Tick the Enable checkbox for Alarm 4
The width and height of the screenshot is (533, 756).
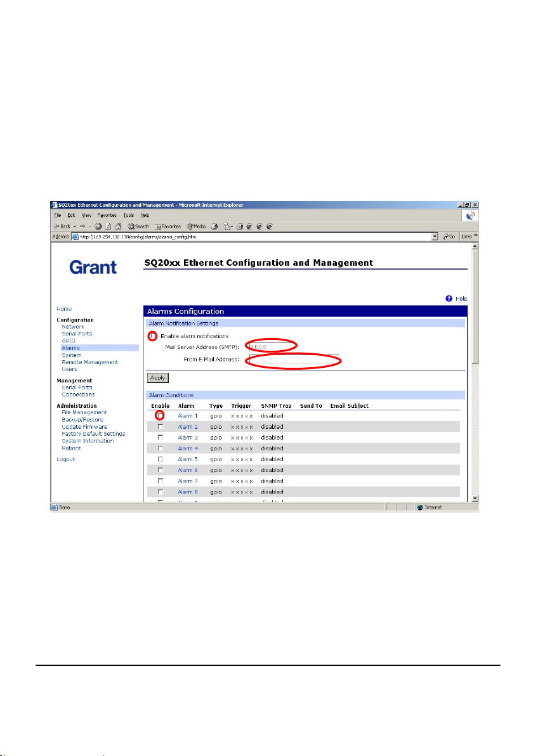coord(160,448)
